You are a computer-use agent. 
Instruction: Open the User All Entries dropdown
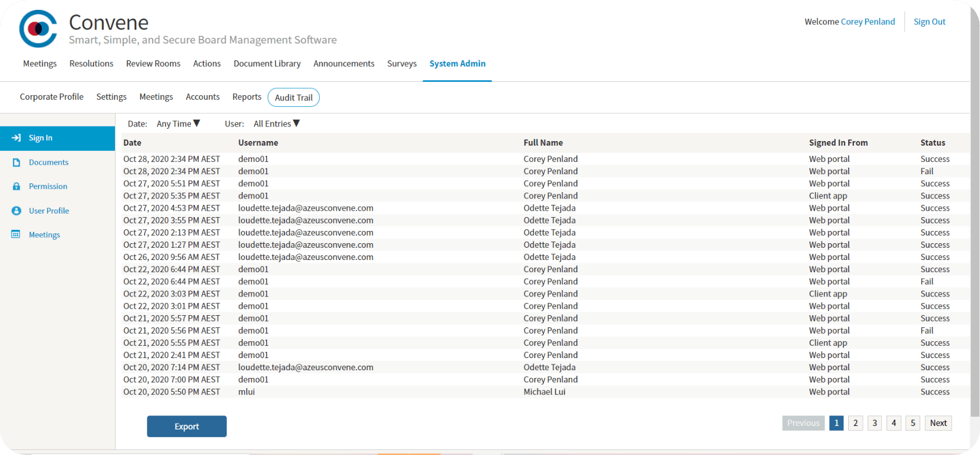[276, 124]
